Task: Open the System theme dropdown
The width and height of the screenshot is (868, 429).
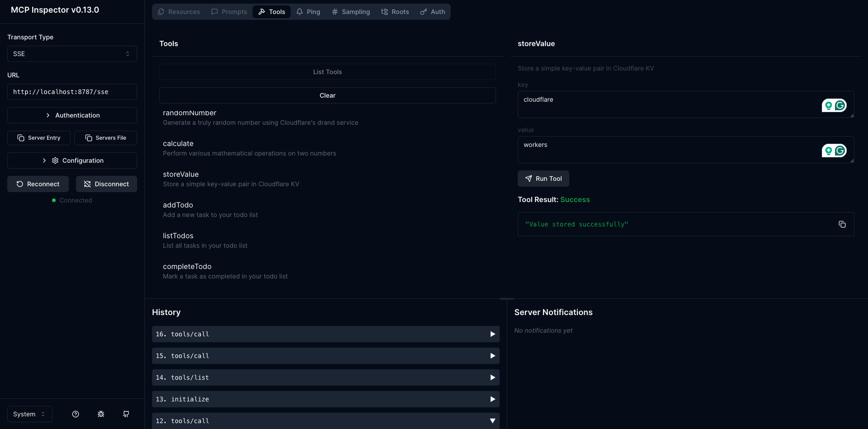Action: point(30,414)
